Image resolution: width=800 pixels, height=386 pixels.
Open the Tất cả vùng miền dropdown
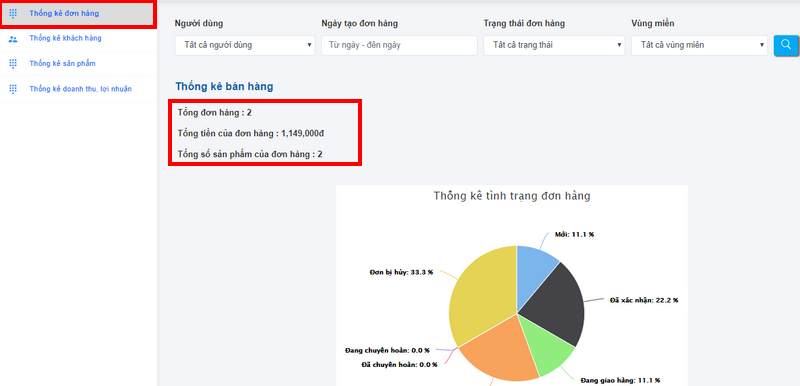click(x=699, y=45)
